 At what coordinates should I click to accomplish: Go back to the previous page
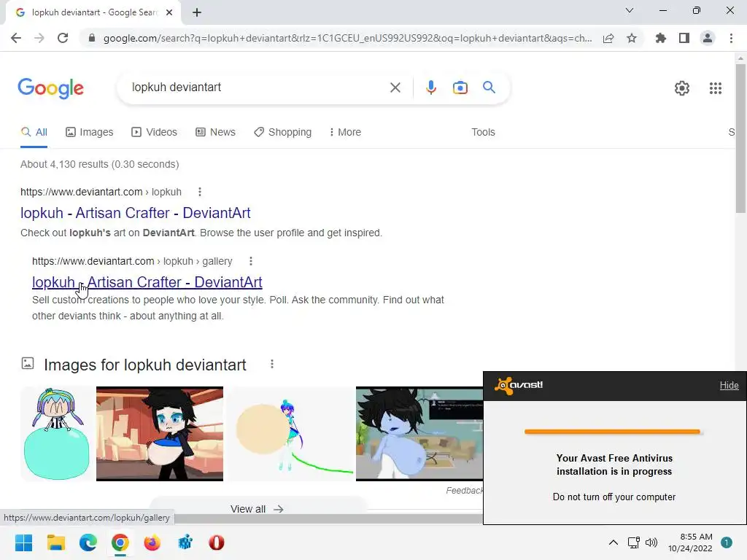click(x=16, y=38)
